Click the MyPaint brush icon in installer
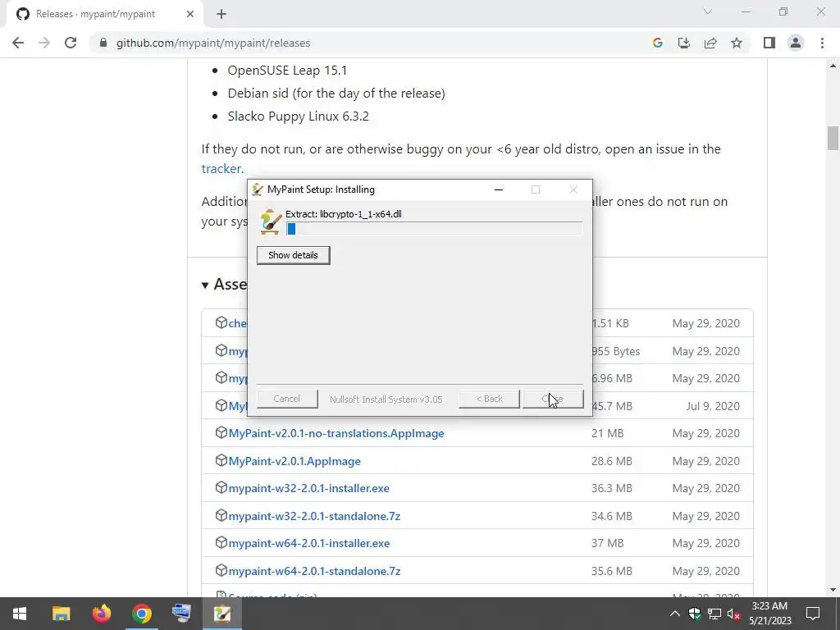Viewport: 840px width, 630px height. click(271, 221)
